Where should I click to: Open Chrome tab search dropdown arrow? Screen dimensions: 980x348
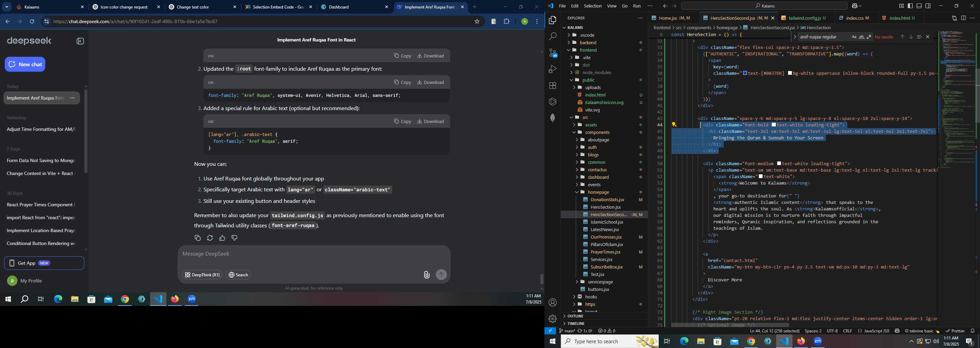click(x=7, y=7)
